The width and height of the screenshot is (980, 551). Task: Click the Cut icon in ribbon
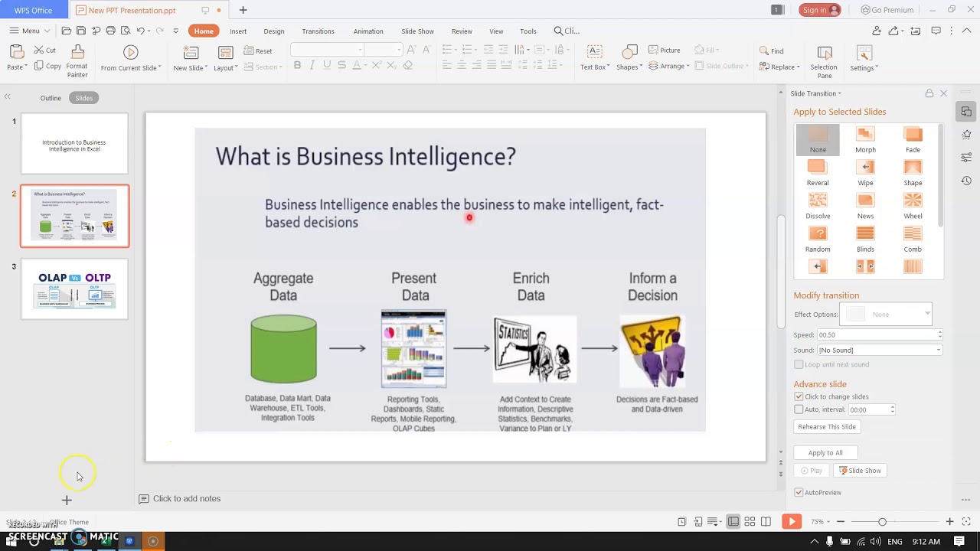tap(45, 50)
